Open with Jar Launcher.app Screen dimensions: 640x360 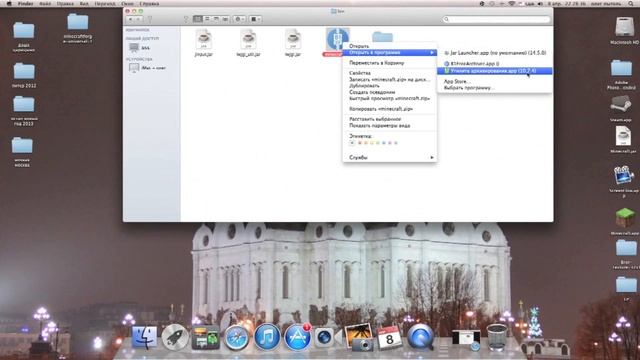(x=495, y=53)
